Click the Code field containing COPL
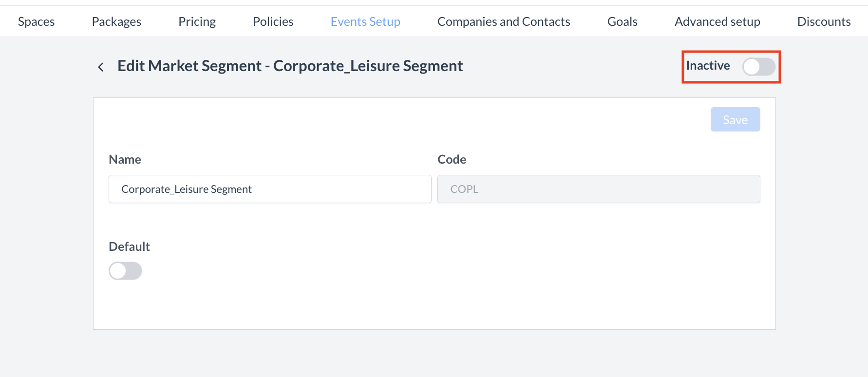Image resolution: width=868 pixels, height=377 pixels. pyautogui.click(x=598, y=189)
